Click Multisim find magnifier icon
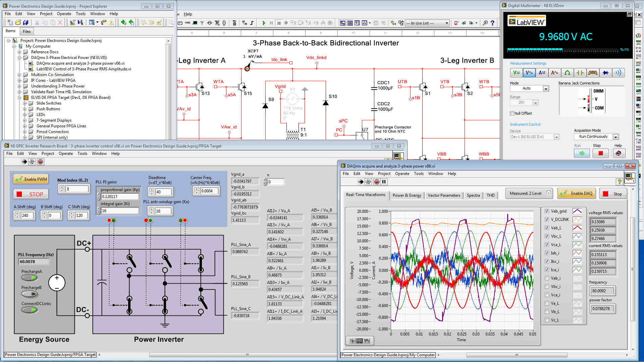 (x=485, y=23)
